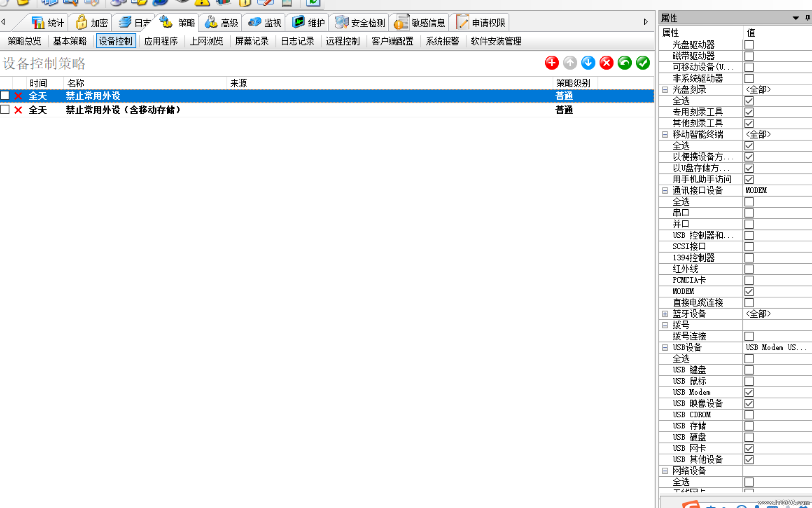Screen dimensions: 812x508
Task: Open the 高级 tab icon
Action: click(211, 22)
